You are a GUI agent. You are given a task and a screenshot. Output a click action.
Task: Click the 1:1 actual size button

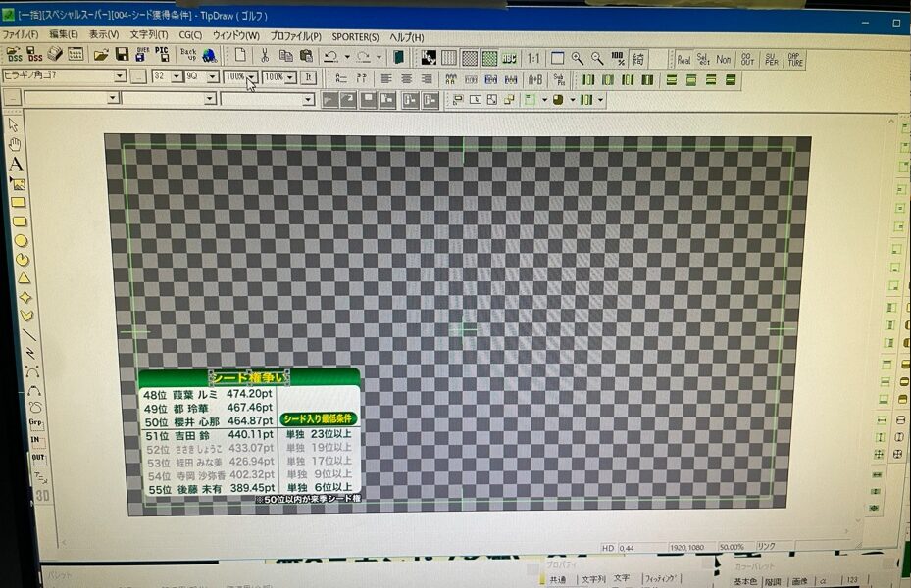[x=533, y=58]
